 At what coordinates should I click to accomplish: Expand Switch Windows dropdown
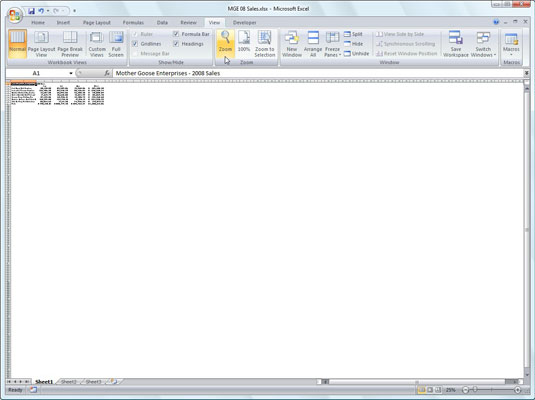tap(483, 44)
